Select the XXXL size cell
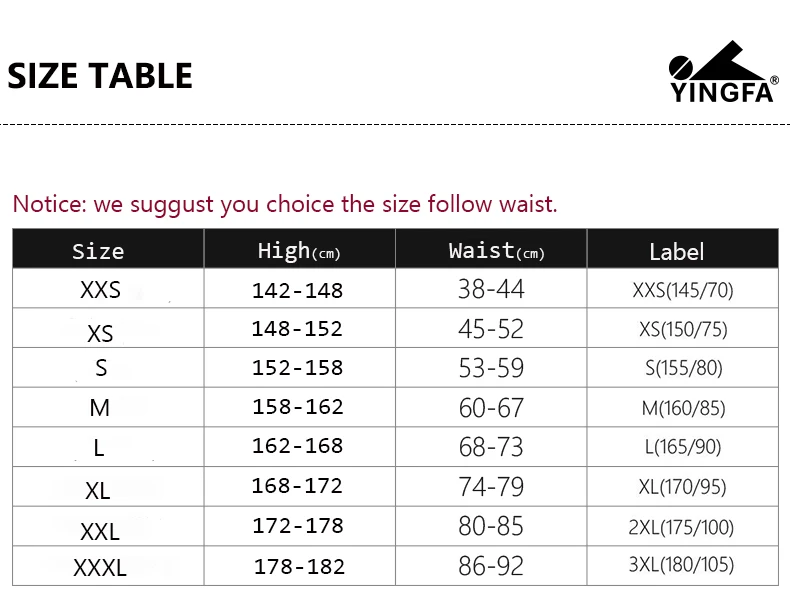 (100, 568)
